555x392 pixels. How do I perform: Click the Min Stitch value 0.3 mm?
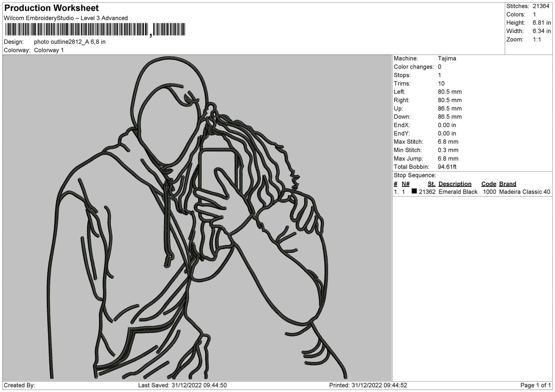coord(448,150)
